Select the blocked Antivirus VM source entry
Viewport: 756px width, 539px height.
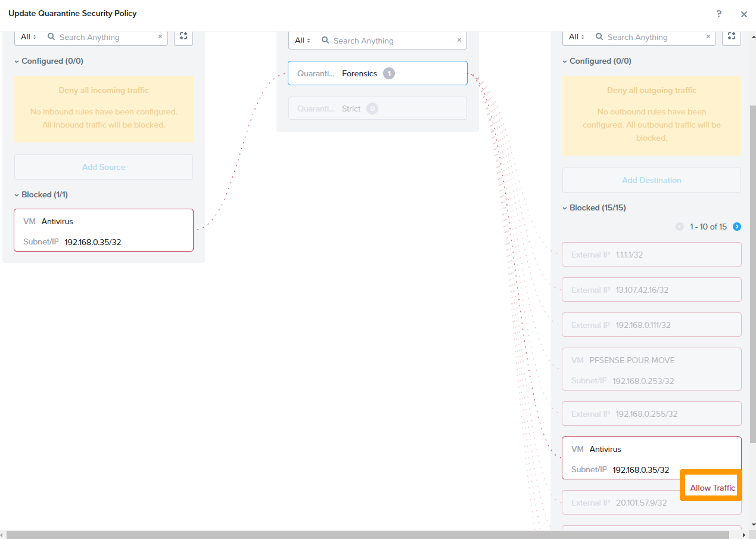point(103,230)
